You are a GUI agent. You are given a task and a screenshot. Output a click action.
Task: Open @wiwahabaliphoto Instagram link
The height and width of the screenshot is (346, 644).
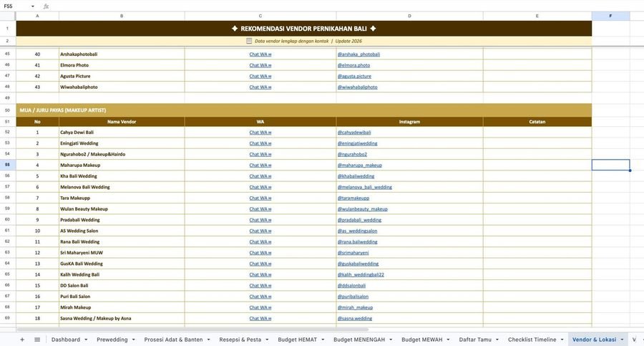point(357,87)
